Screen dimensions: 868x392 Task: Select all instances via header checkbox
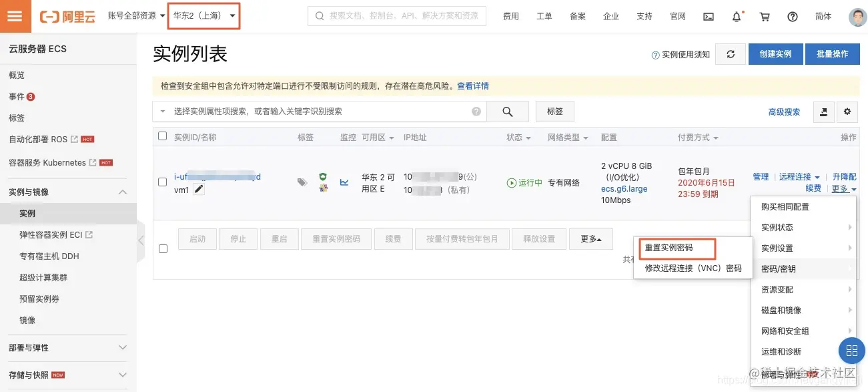point(162,136)
